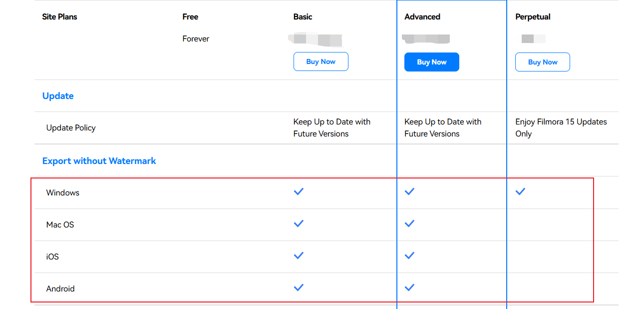Click the Free plan Forever text
Viewport: 644px width, 309px height.
[196, 39]
